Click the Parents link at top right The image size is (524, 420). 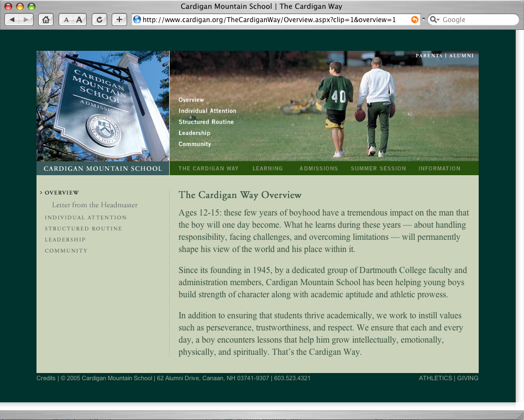429,56
